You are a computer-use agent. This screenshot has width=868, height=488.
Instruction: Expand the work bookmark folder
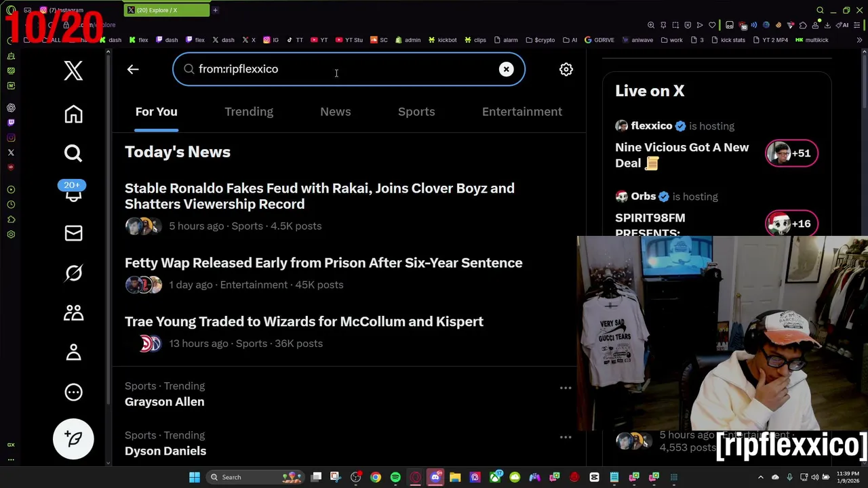click(x=671, y=40)
